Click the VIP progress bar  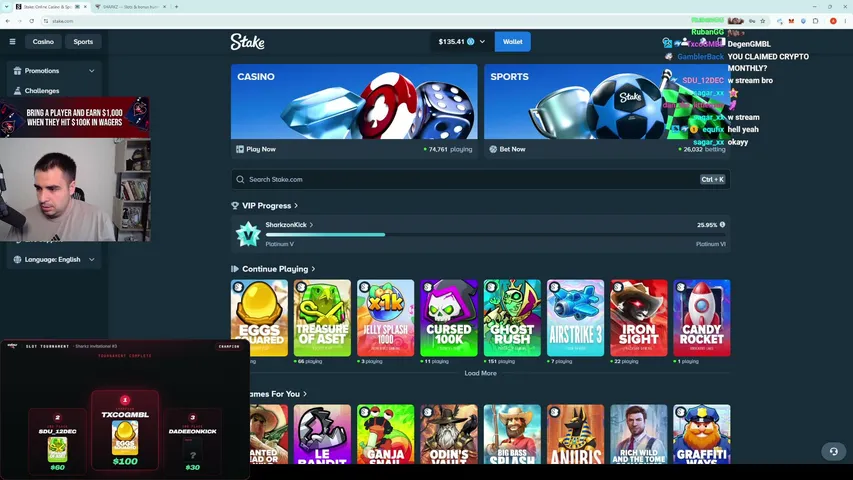pyautogui.click(x=495, y=235)
